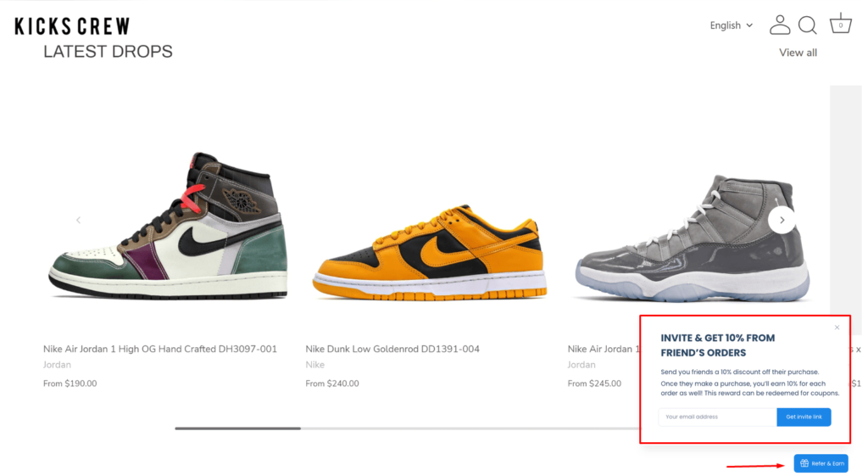Go to the previous carousel slide arrow
Screen dimensions: 868x476
coord(79,220)
